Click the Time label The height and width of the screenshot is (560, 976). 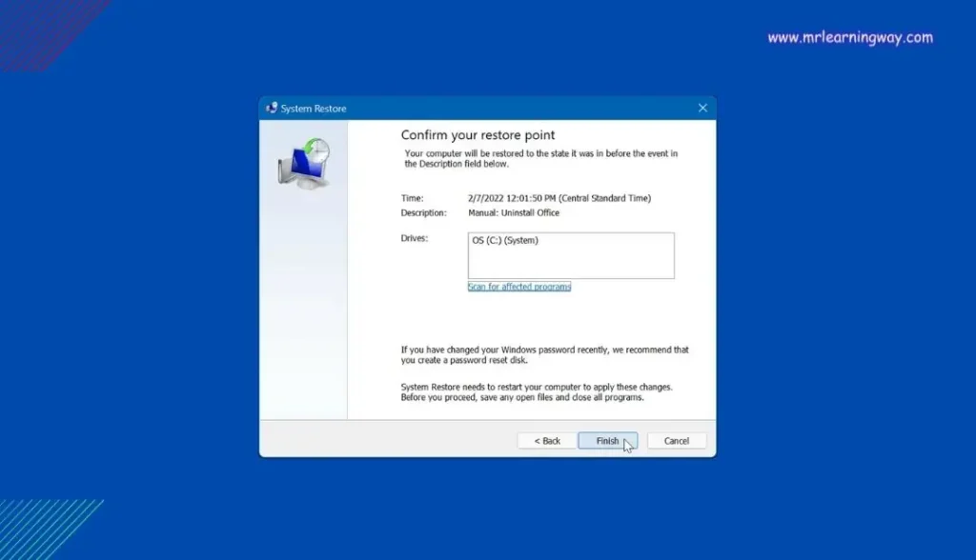pos(412,198)
